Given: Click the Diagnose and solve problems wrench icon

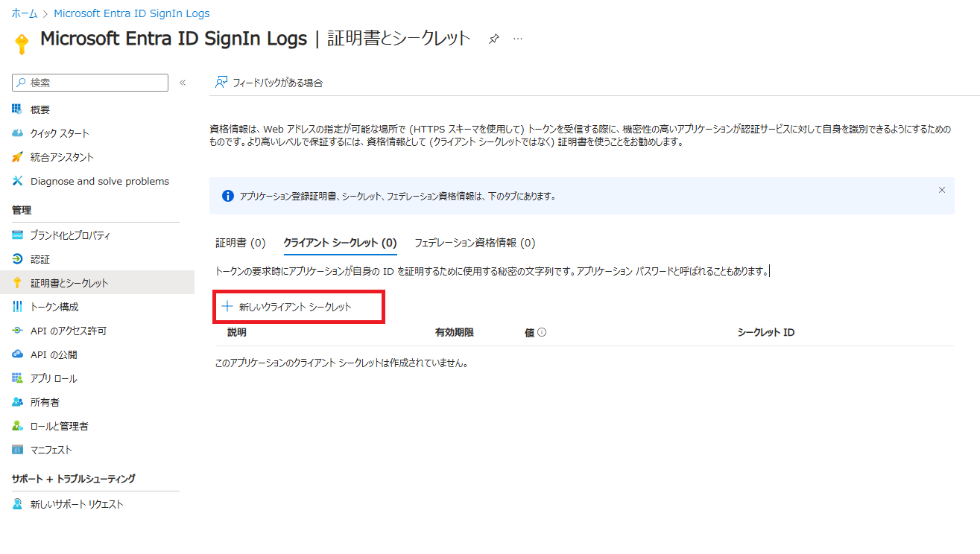Looking at the screenshot, I should (x=17, y=181).
